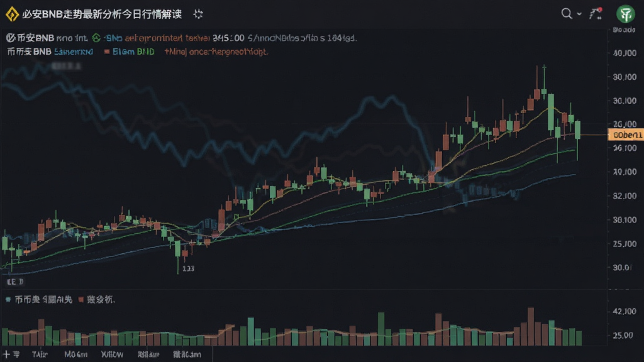
Task: Click the 345:.00 value in header
Action: (x=228, y=38)
